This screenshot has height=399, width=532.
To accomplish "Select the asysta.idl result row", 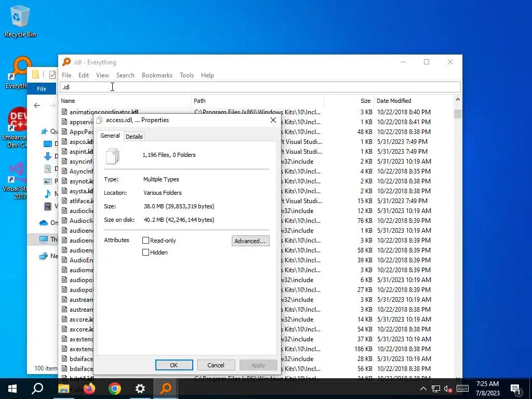I will tap(256, 191).
